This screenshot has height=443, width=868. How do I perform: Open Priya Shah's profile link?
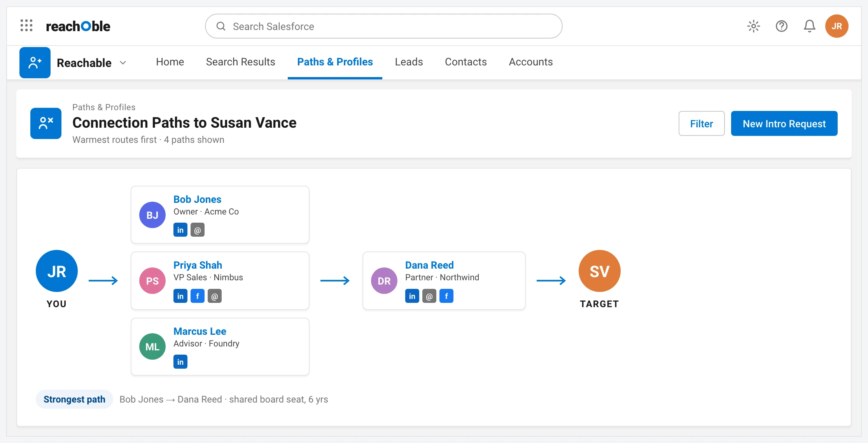point(198,265)
